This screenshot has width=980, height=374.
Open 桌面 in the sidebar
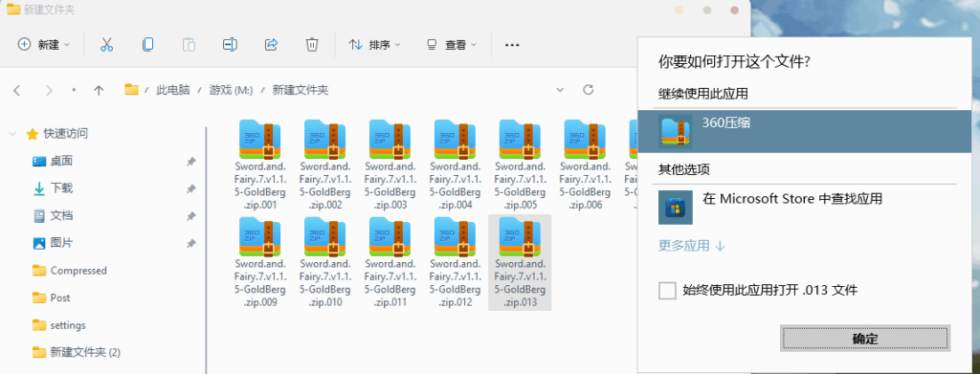click(x=62, y=161)
